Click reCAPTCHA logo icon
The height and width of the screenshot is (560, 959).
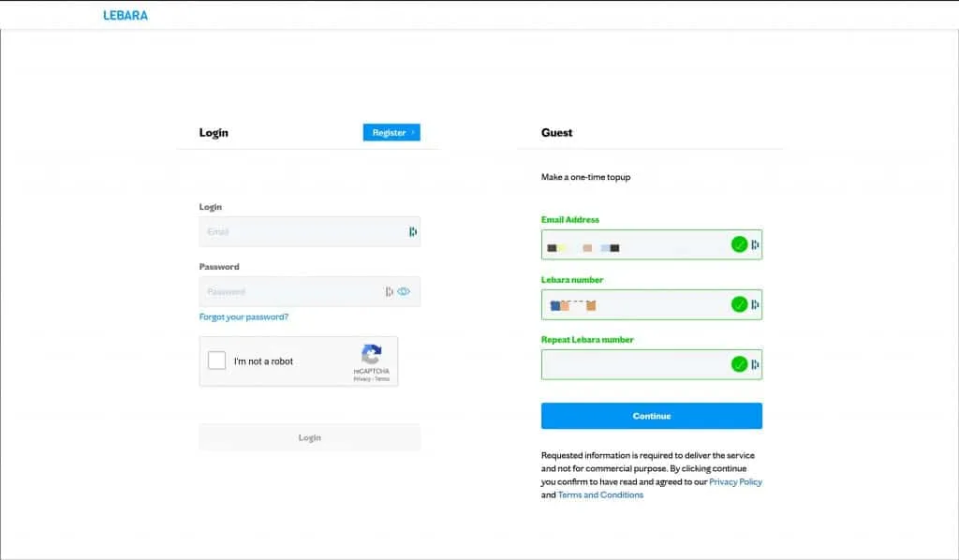click(372, 355)
